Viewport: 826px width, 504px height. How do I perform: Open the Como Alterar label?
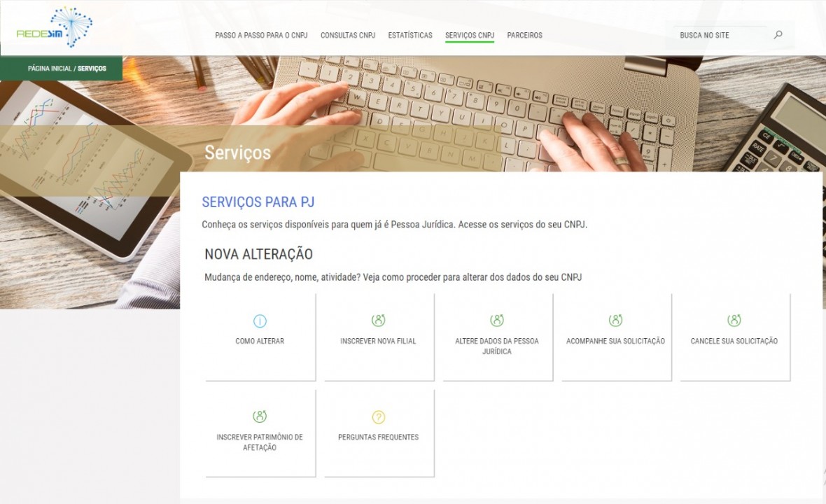(260, 342)
